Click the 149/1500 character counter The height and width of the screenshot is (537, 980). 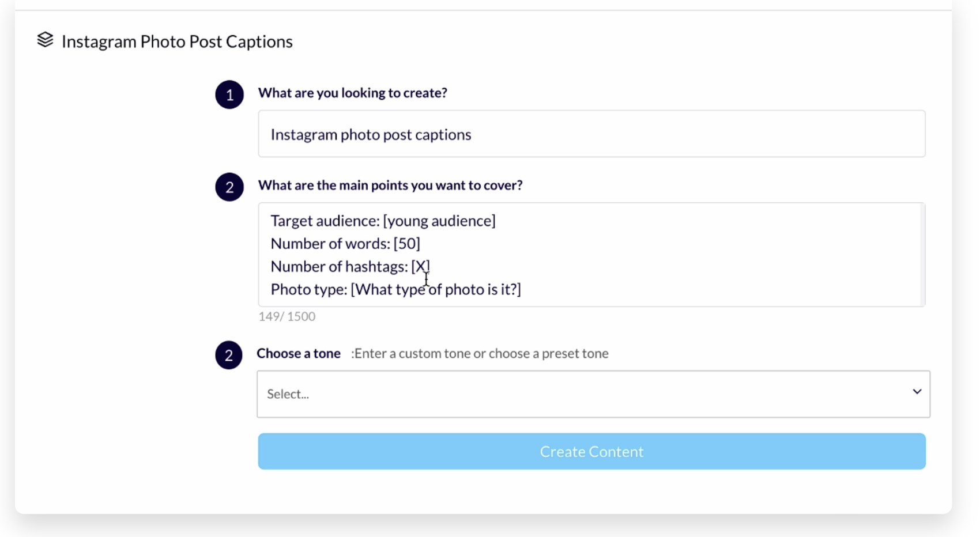287,316
